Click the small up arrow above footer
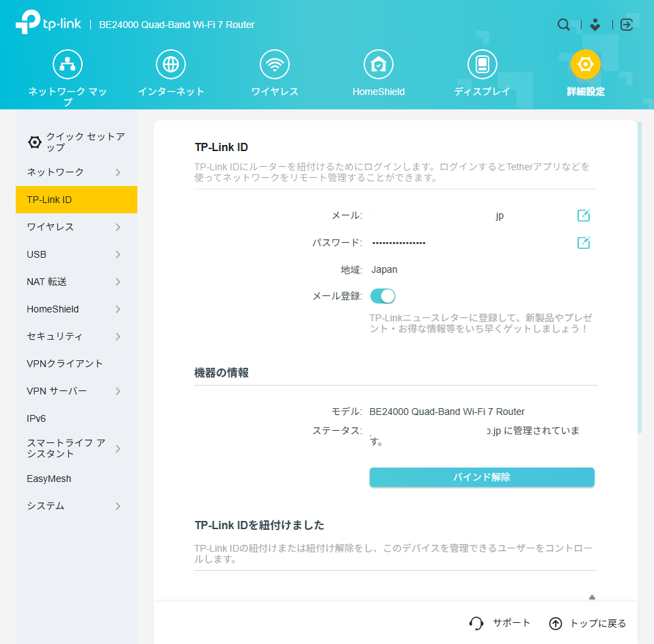This screenshot has height=644, width=654. click(x=592, y=597)
